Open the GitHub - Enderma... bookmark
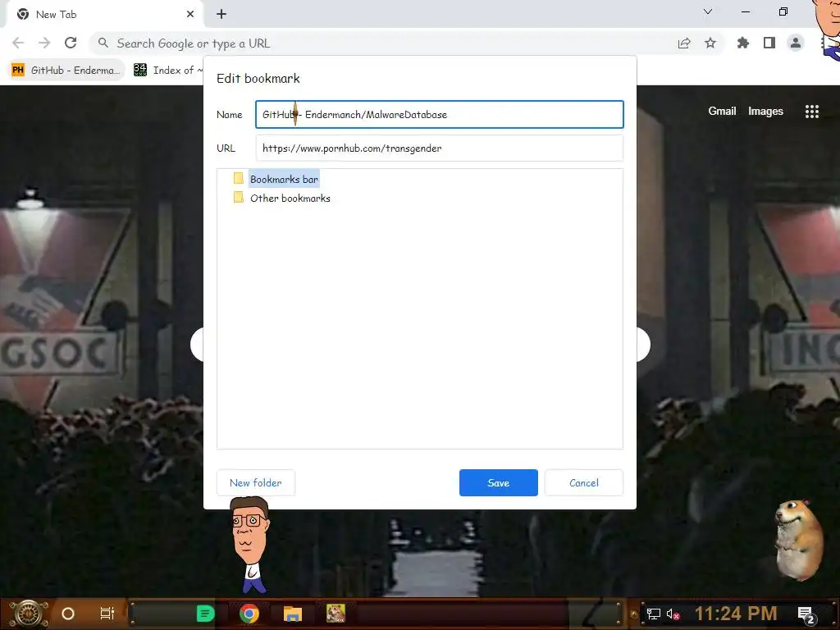 pos(66,71)
